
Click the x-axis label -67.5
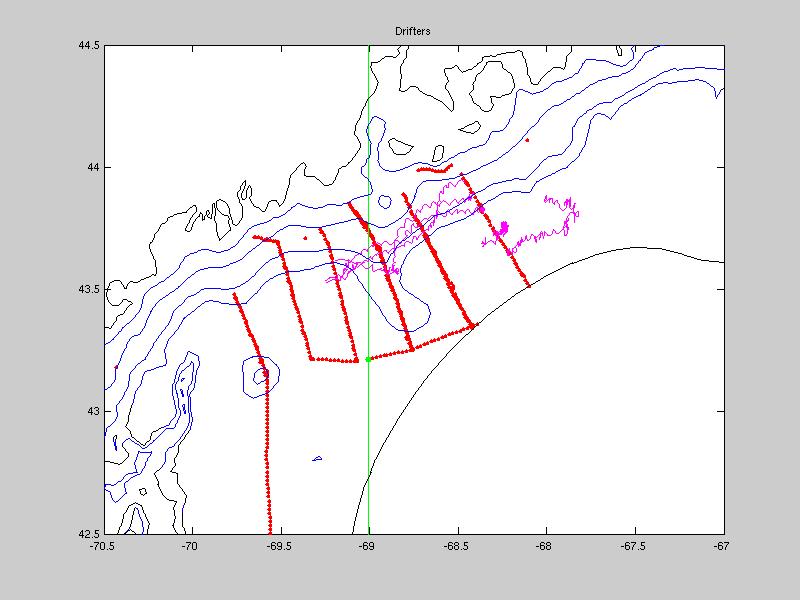click(x=633, y=546)
